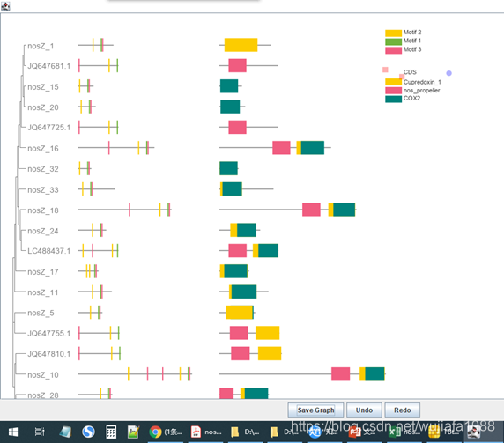The width and height of the screenshot is (504, 443).
Task: Click the nos_propeller legend label
Action: (421, 91)
